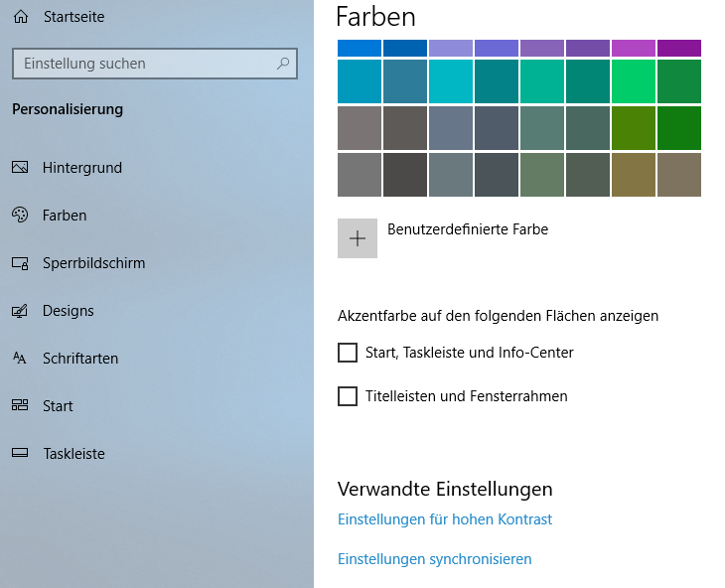Focus the Einstellung suchen search field

pyautogui.click(x=144, y=64)
